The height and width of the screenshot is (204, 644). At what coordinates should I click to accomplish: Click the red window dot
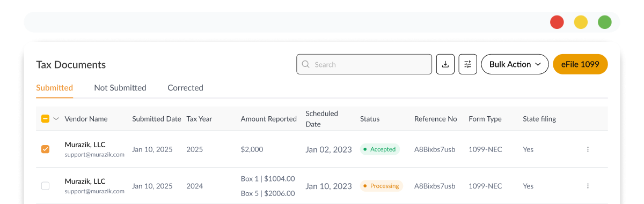click(557, 22)
